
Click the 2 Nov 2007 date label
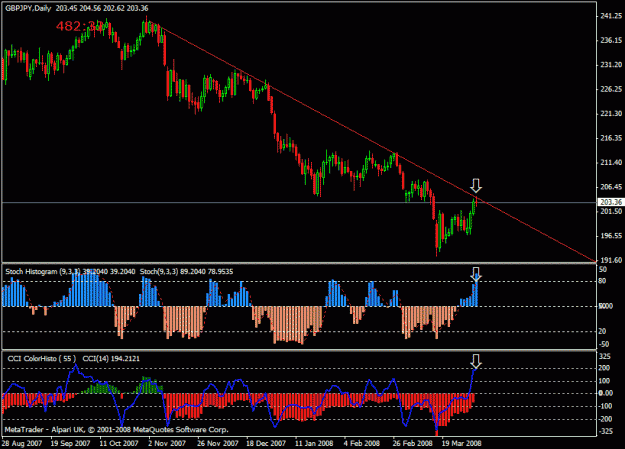click(x=167, y=443)
